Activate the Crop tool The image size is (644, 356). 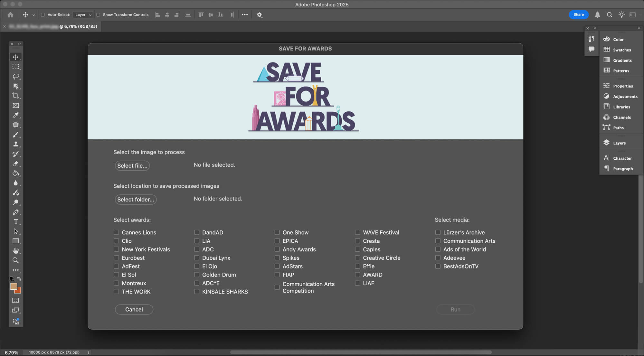[15, 96]
